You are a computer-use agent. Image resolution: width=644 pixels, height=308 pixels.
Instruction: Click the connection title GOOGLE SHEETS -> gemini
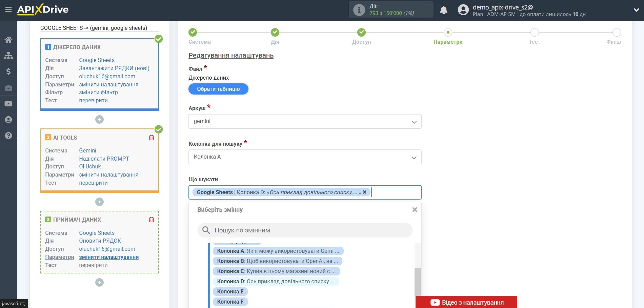coord(94,28)
